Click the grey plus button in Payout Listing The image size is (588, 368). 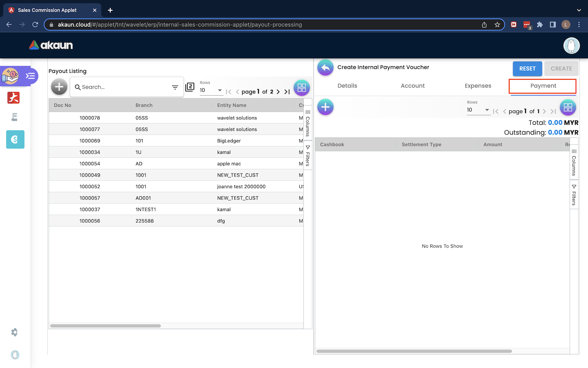[59, 87]
